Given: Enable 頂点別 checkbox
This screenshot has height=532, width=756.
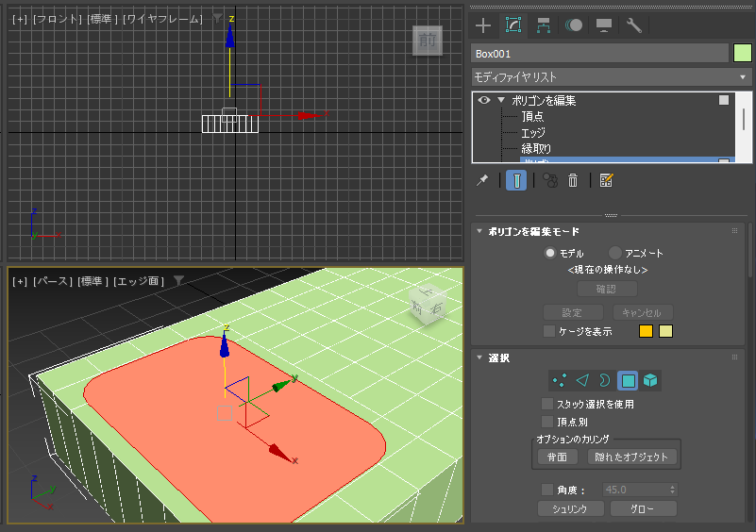Looking at the screenshot, I should [x=547, y=422].
